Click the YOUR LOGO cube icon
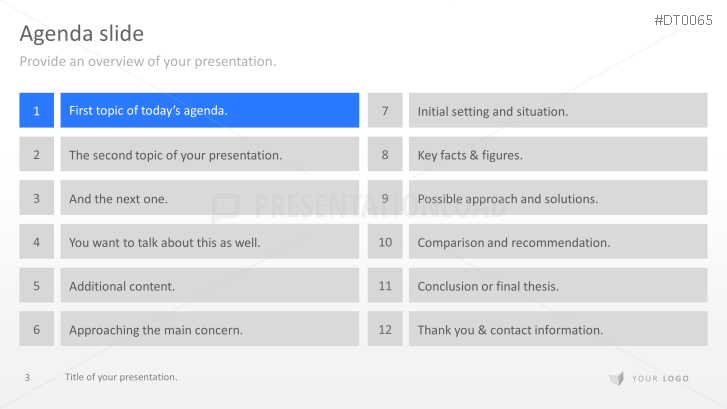 [x=616, y=378]
